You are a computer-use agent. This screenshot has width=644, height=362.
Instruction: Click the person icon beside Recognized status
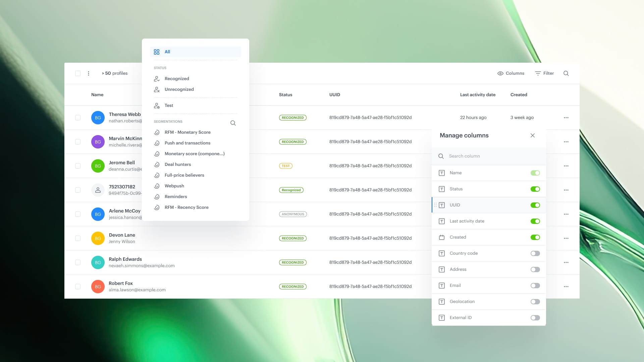pos(157,78)
